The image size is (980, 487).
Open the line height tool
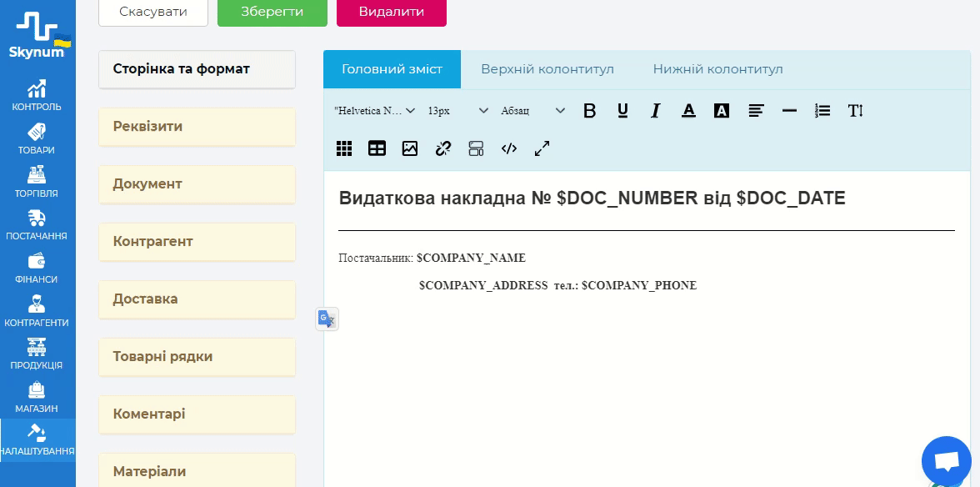click(x=856, y=111)
